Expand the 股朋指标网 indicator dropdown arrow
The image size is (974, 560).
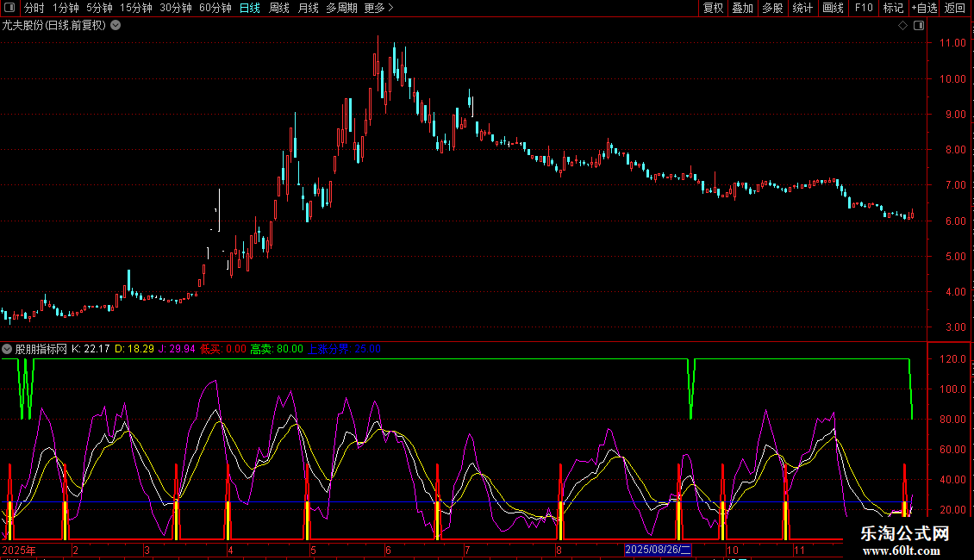(x=8, y=349)
